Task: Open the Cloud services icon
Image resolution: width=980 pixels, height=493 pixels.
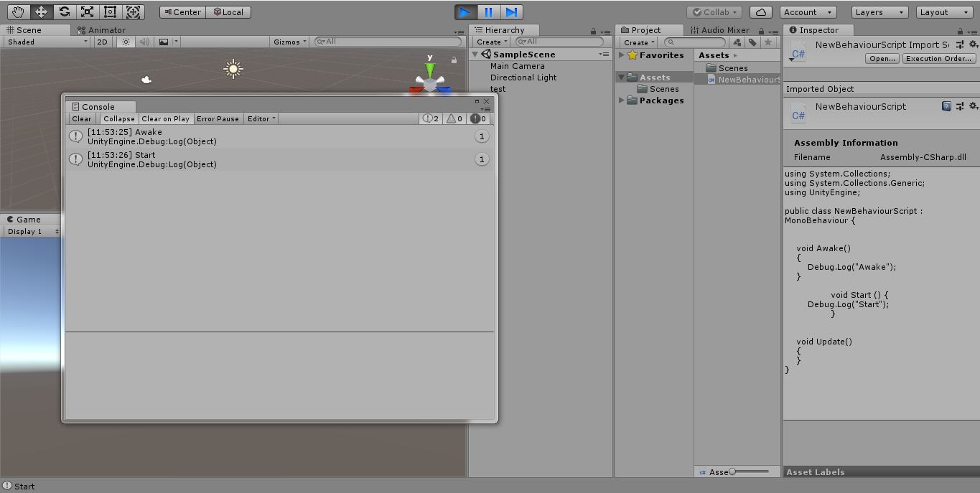Action: pyautogui.click(x=760, y=12)
